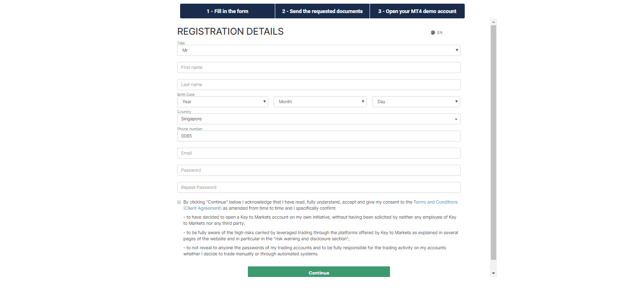Switch to '3 - Open your MT4 demo account'
This screenshot has height=288, width=644.
click(x=417, y=11)
